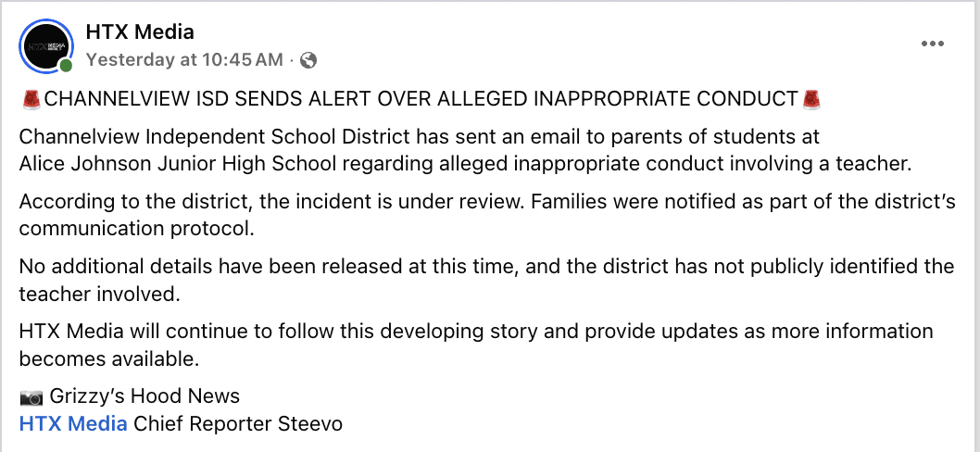
Task: Click the Chief Reporter Steevo text
Action: tap(238, 424)
